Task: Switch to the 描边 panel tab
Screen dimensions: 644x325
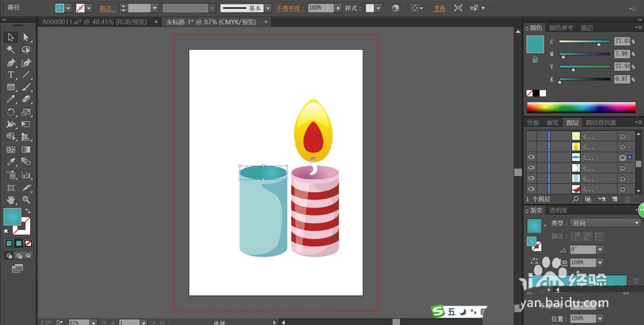Action: click(587, 28)
